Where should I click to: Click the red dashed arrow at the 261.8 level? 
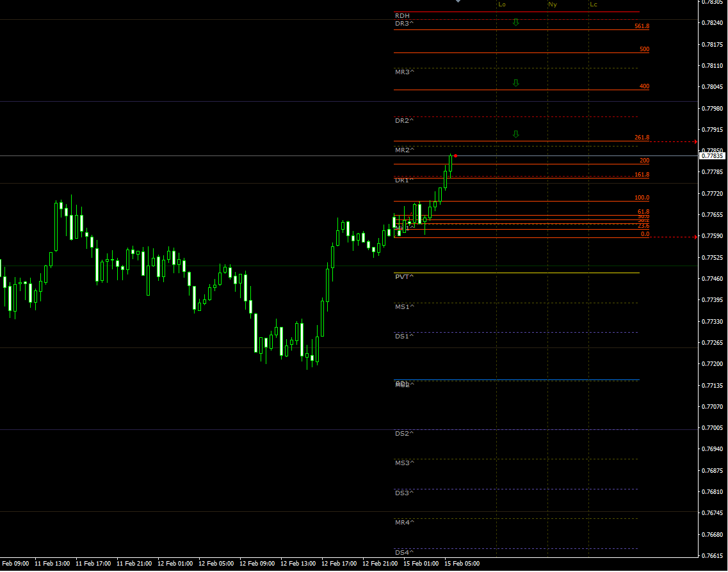tap(695, 141)
